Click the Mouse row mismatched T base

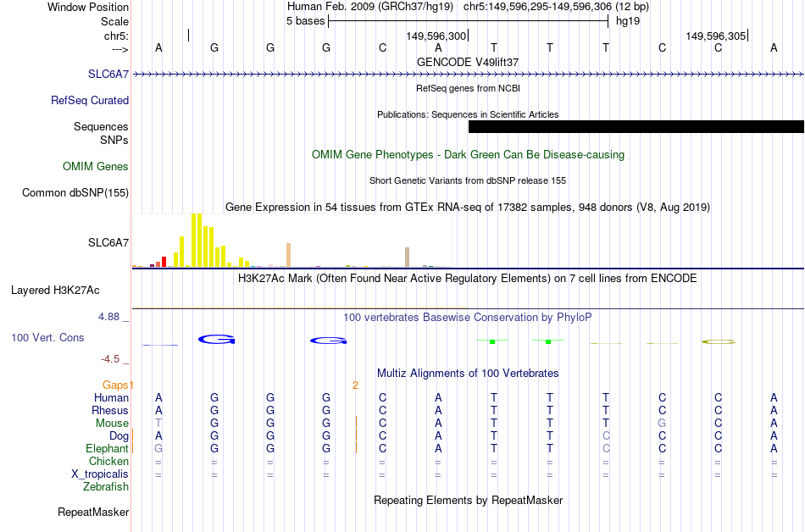pos(158,424)
